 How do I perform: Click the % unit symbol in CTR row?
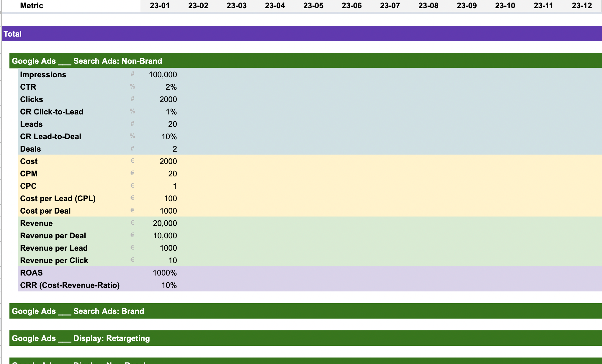click(x=132, y=86)
